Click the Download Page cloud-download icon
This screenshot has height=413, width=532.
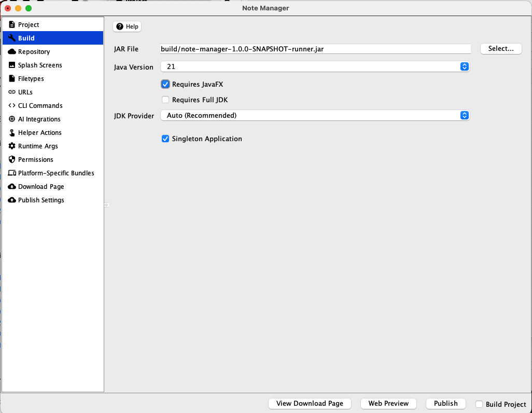(x=12, y=186)
